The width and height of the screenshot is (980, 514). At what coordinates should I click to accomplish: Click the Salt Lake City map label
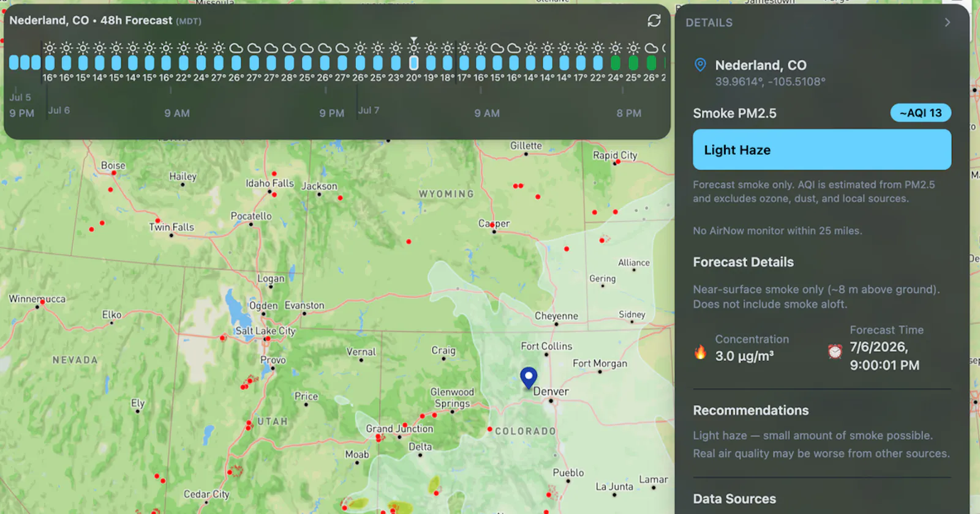tap(265, 331)
